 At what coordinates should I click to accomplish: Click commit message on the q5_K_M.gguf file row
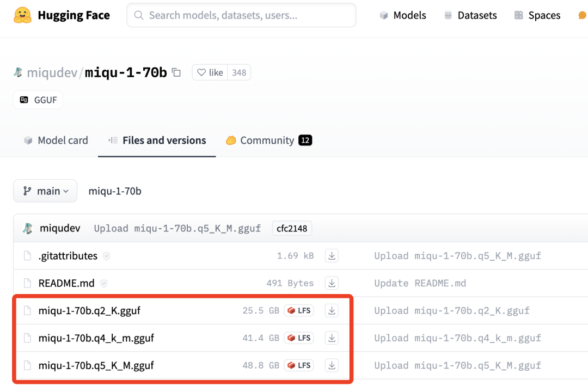[x=457, y=365]
